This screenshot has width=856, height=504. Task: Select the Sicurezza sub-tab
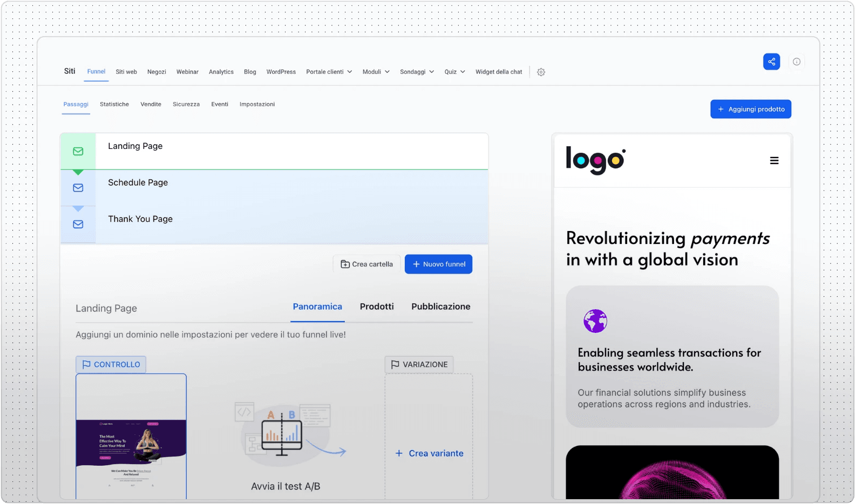(x=186, y=104)
